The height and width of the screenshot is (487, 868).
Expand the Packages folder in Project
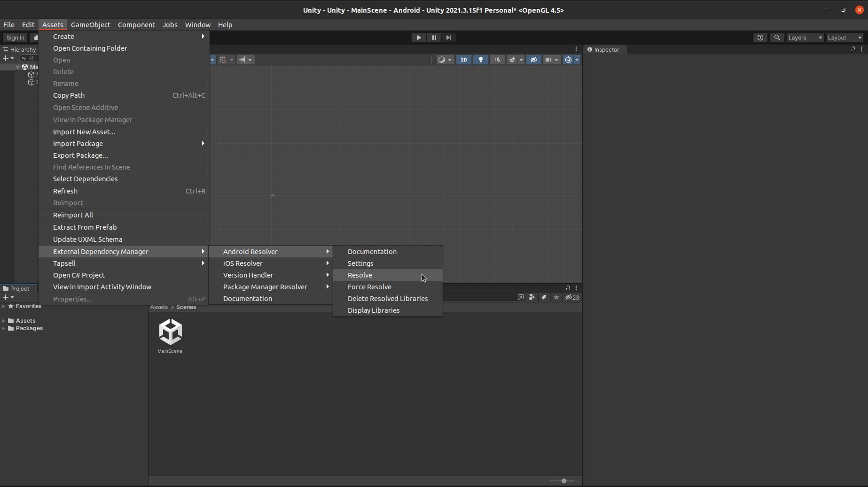pos(4,328)
